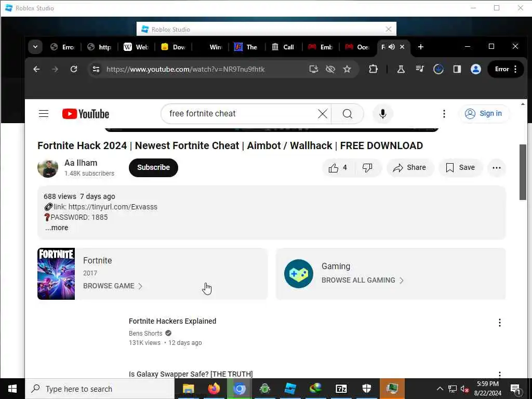The height and width of the screenshot is (399, 532).
Task: Click the taskbar 'Type here to search' box
Action: 100,389
